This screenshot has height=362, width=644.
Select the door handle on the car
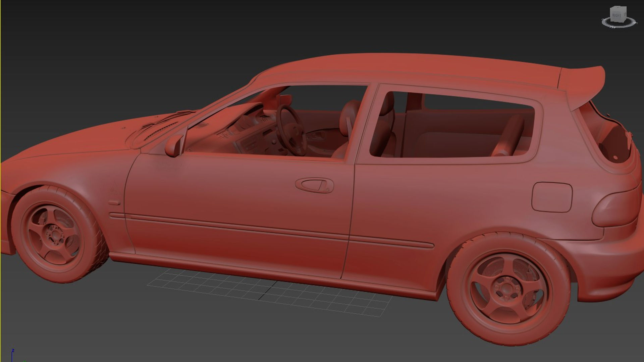[x=314, y=185]
